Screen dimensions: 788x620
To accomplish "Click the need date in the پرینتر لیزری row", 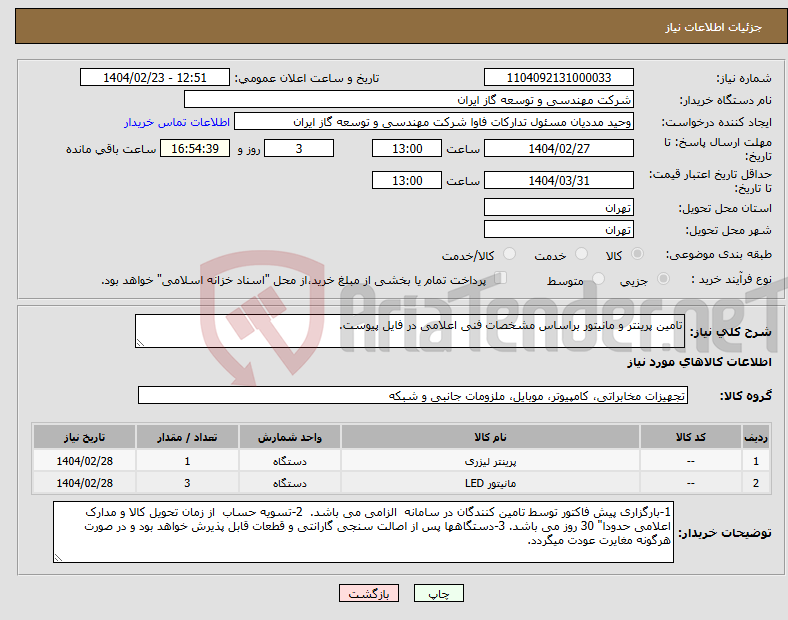I will tap(84, 461).
